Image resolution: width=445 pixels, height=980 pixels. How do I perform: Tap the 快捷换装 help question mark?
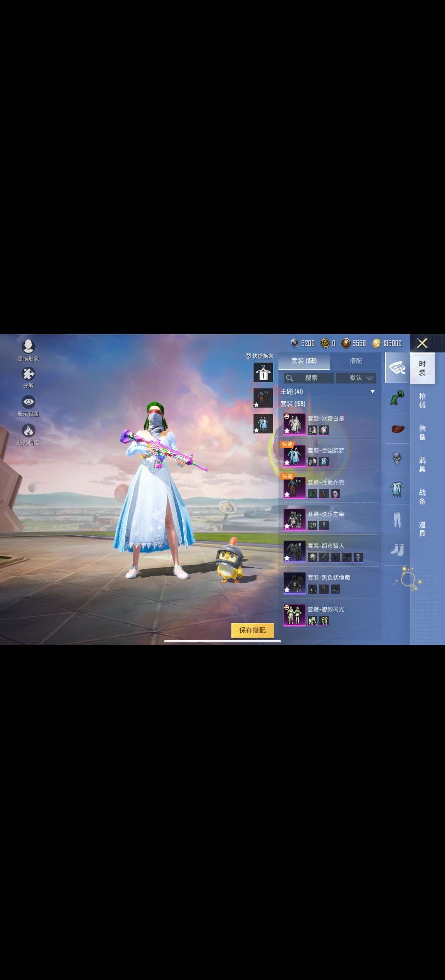click(248, 356)
